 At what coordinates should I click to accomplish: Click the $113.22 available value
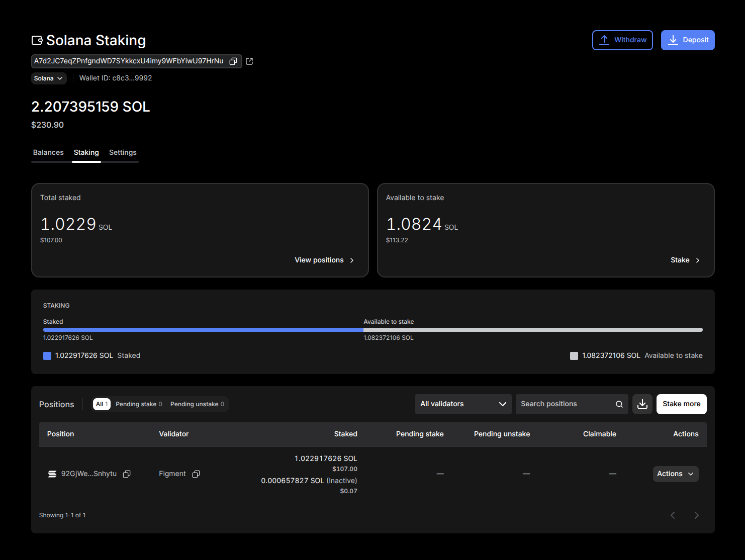(x=397, y=240)
